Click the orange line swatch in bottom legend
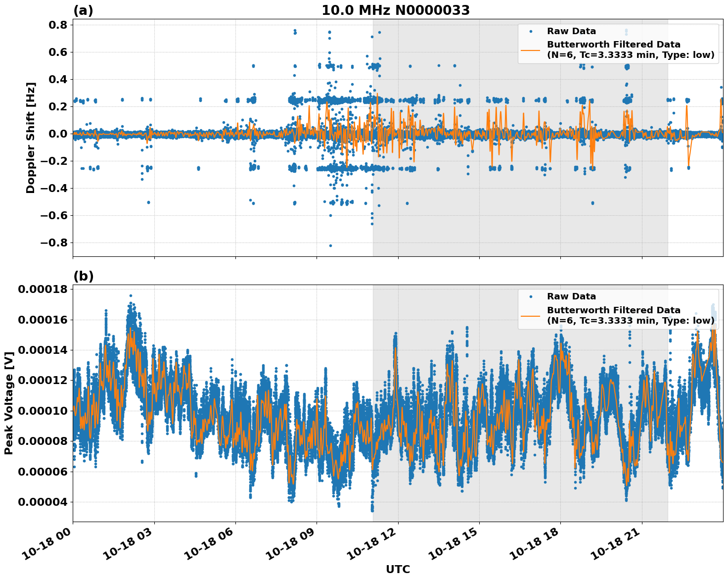 click(532, 316)
